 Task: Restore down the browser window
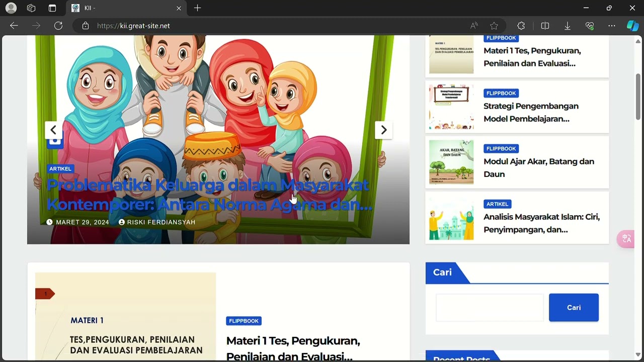609,8
